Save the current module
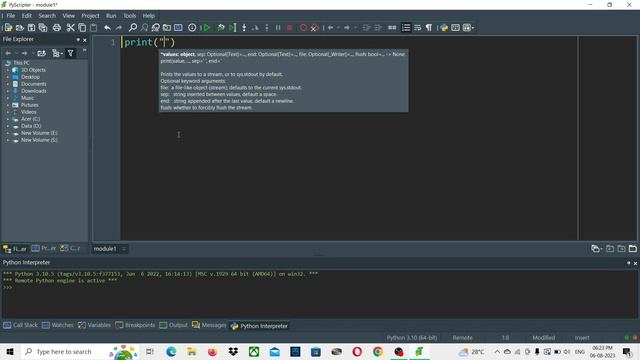This screenshot has height=360, width=640. tap(31, 28)
